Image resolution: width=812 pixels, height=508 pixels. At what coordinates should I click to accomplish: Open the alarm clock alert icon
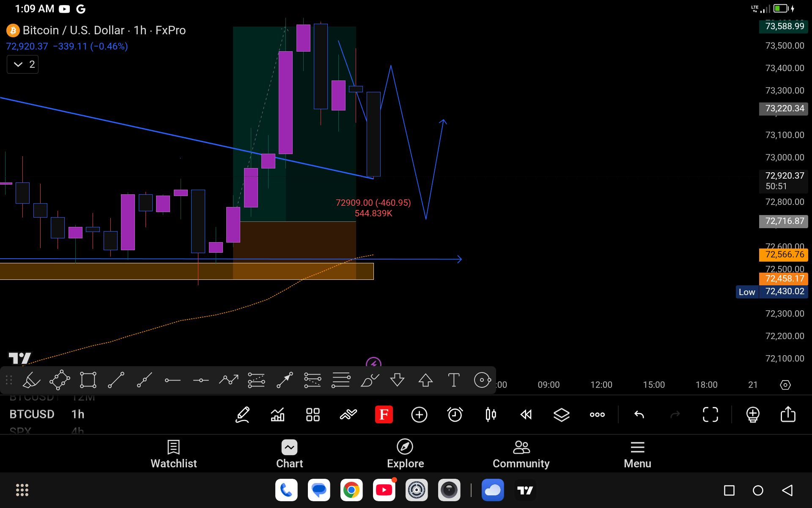point(455,414)
